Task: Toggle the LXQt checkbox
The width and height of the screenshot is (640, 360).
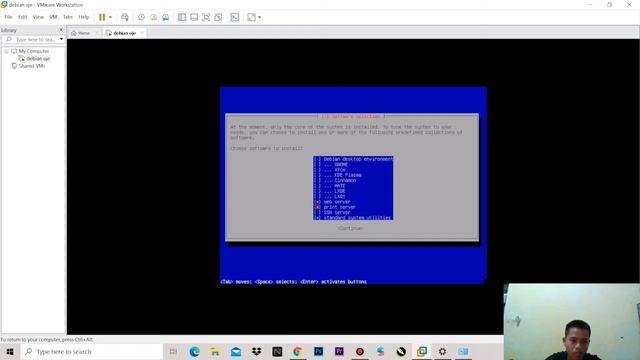Action: pos(317,196)
